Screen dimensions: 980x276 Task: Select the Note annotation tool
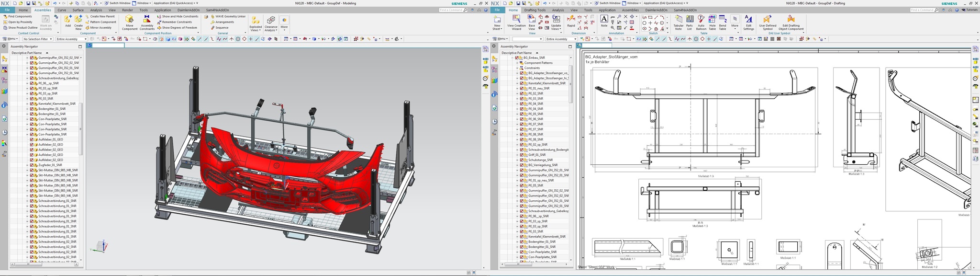tap(604, 20)
